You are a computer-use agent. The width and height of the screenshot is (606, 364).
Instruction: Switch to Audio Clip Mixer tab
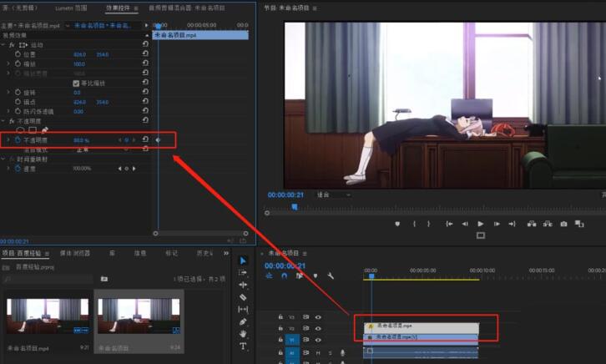(x=187, y=8)
